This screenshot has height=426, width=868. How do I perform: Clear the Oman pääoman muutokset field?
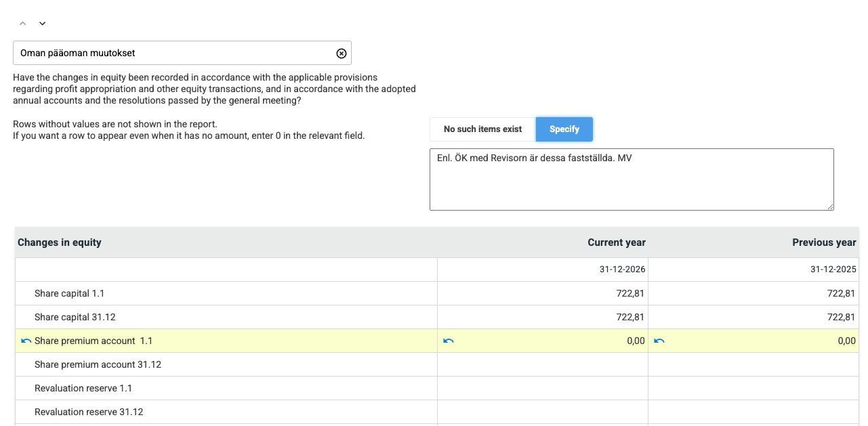[x=342, y=54]
